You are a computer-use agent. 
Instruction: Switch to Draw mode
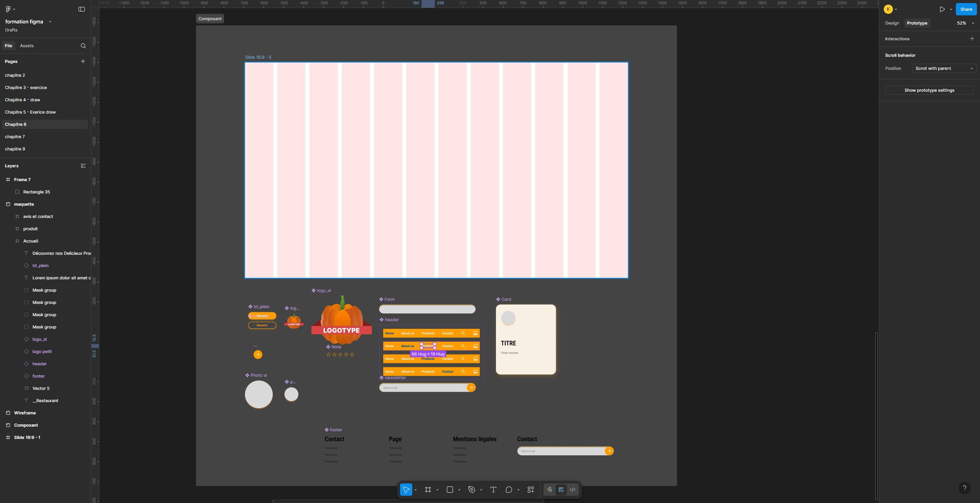(x=550, y=490)
